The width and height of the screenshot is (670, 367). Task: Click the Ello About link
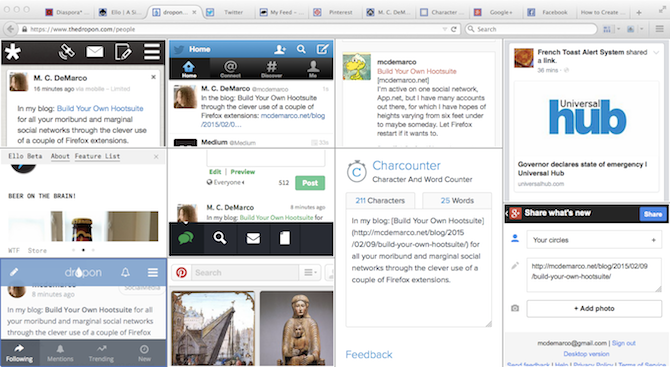(60, 156)
